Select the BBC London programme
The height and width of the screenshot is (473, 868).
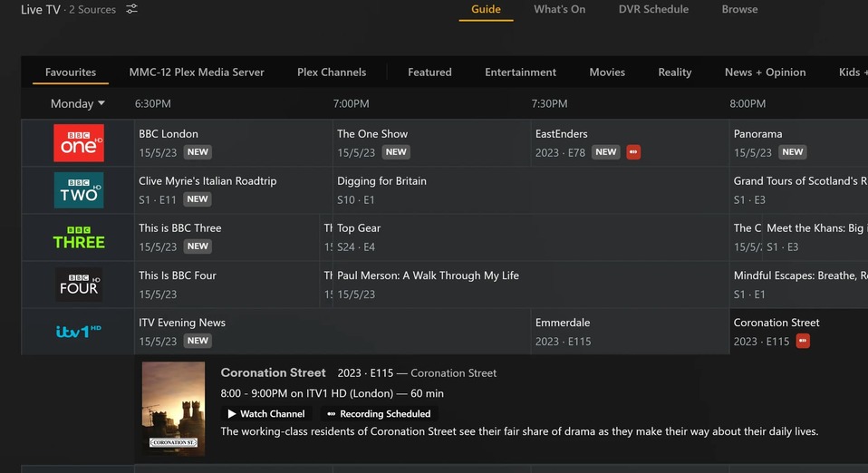click(233, 143)
